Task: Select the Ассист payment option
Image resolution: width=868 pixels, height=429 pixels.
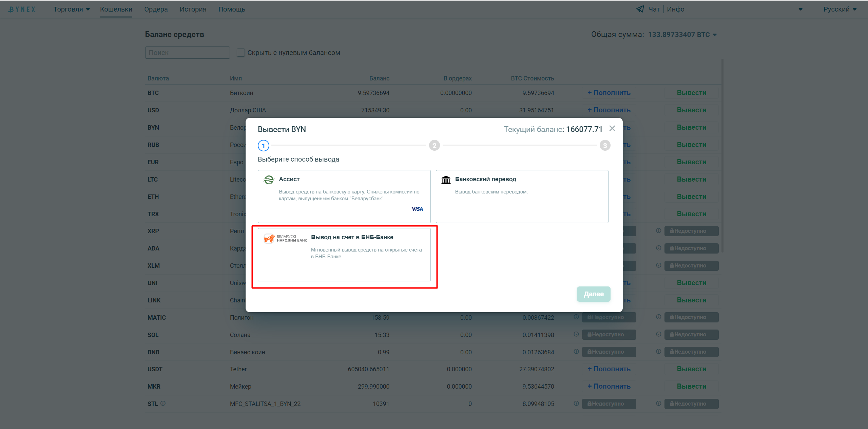Action: [344, 196]
